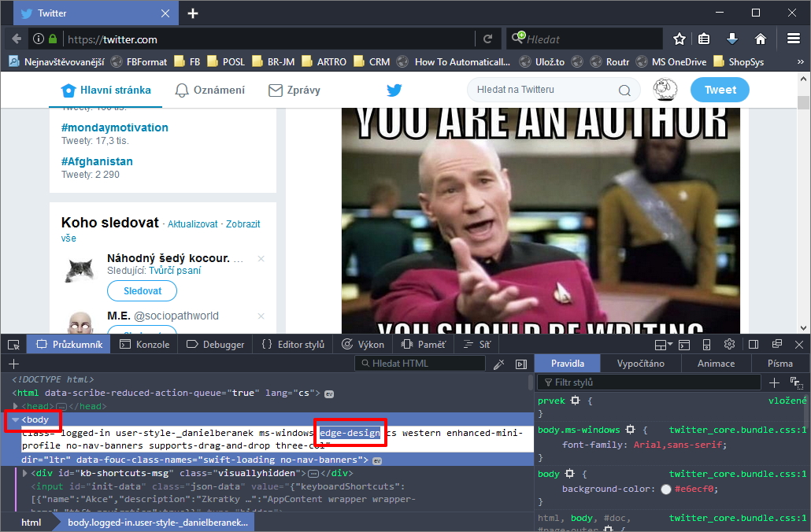This screenshot has width=811, height=532.
Task: Open developer tools settings gear
Action: [x=729, y=345]
